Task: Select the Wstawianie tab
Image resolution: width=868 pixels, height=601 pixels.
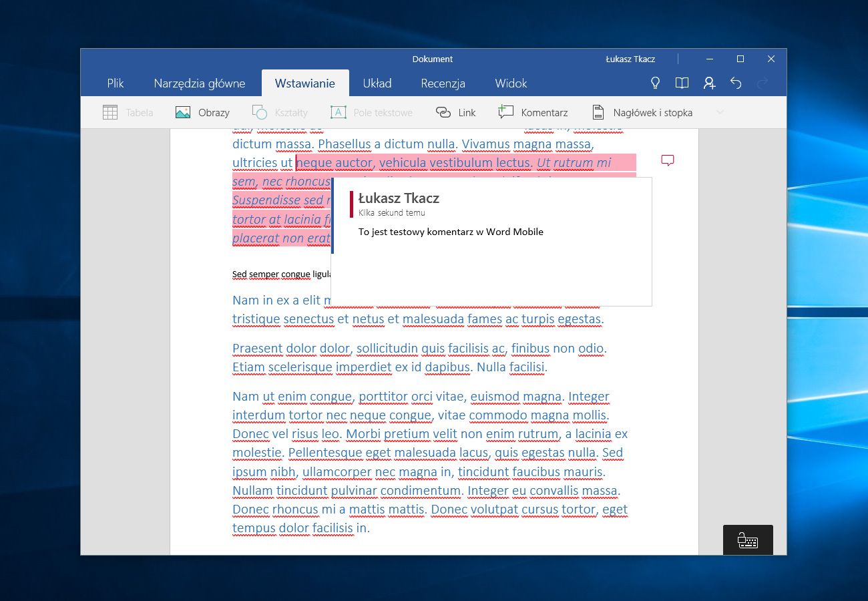Action: [305, 83]
